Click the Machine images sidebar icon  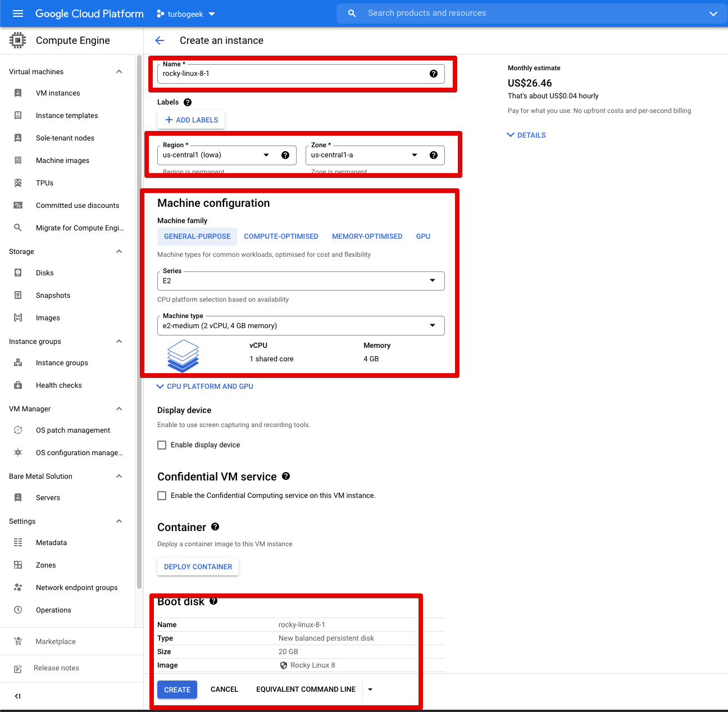(18, 160)
